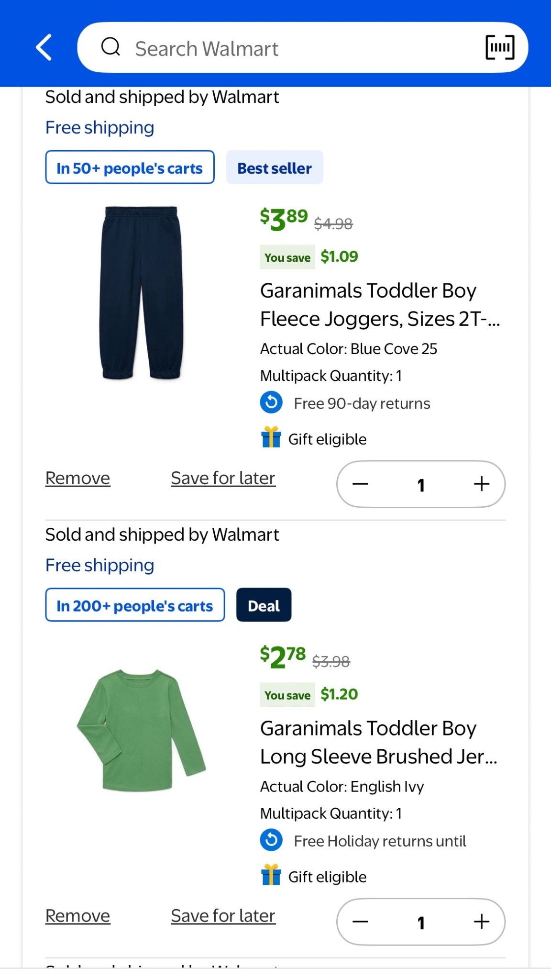Click the Free 90-day returns icon

(271, 402)
